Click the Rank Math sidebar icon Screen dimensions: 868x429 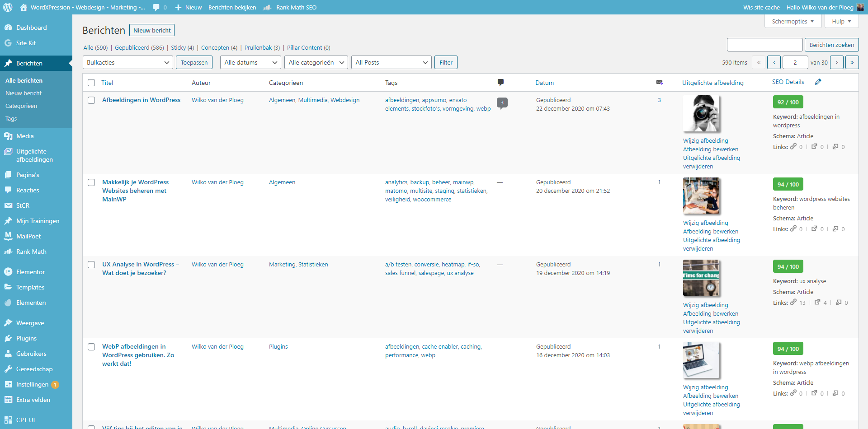pyautogui.click(x=8, y=252)
